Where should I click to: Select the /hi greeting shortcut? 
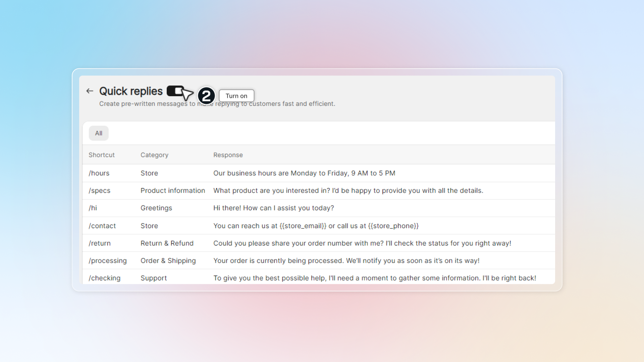click(93, 208)
